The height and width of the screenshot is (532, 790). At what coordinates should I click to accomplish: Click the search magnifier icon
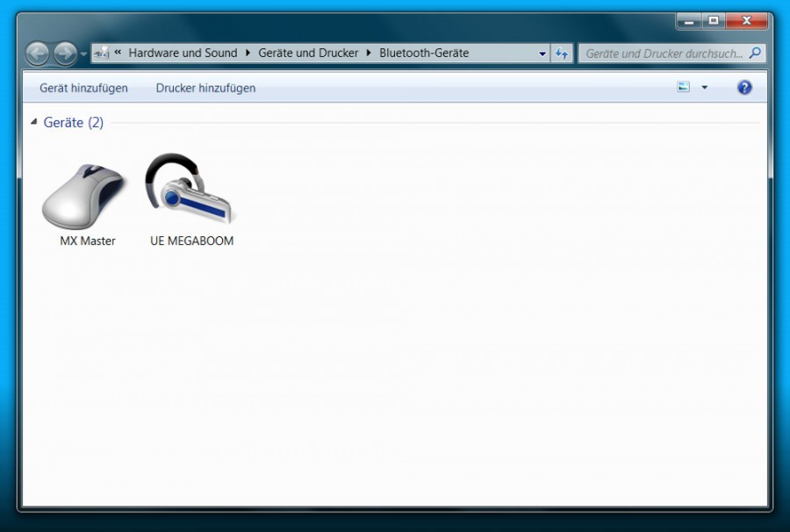(755, 53)
